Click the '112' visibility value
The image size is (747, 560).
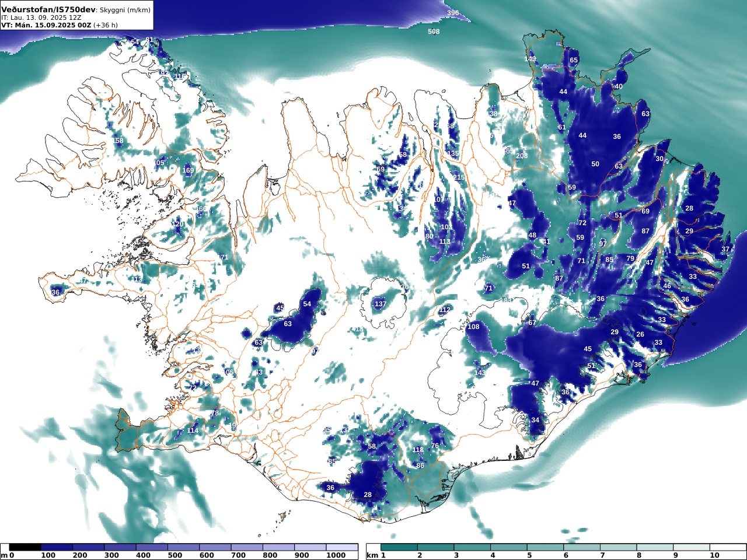pos(445,310)
